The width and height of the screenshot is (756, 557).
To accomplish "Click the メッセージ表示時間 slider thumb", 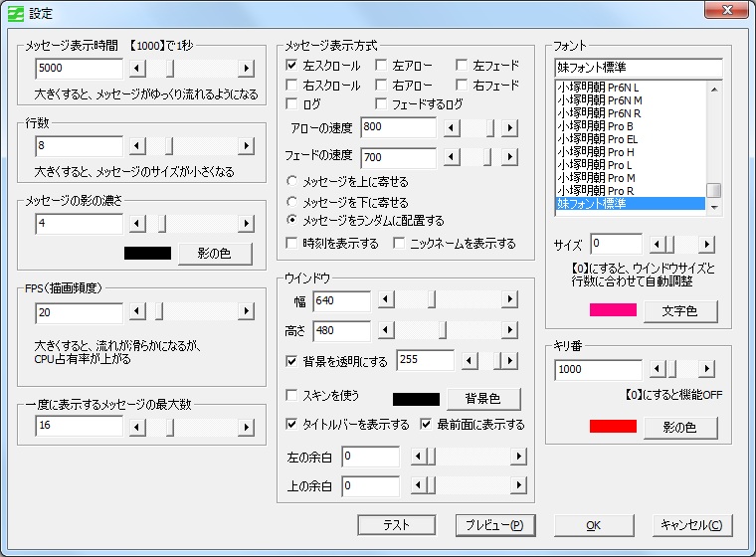I will [x=170, y=68].
